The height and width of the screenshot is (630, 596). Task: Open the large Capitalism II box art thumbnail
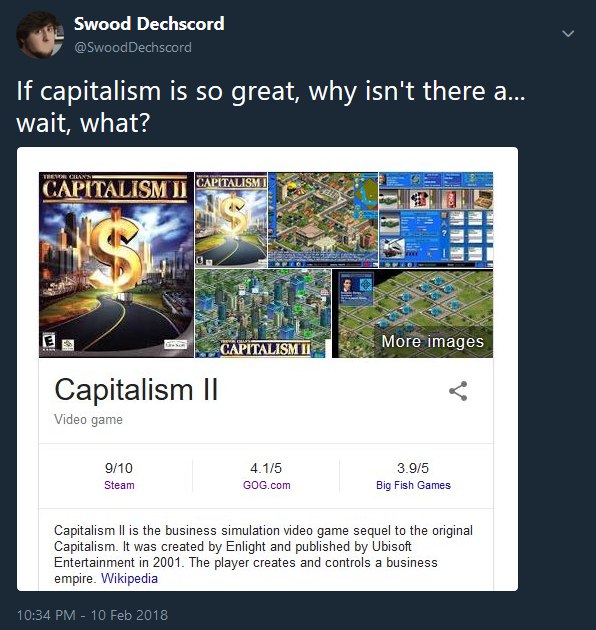[x=116, y=265]
